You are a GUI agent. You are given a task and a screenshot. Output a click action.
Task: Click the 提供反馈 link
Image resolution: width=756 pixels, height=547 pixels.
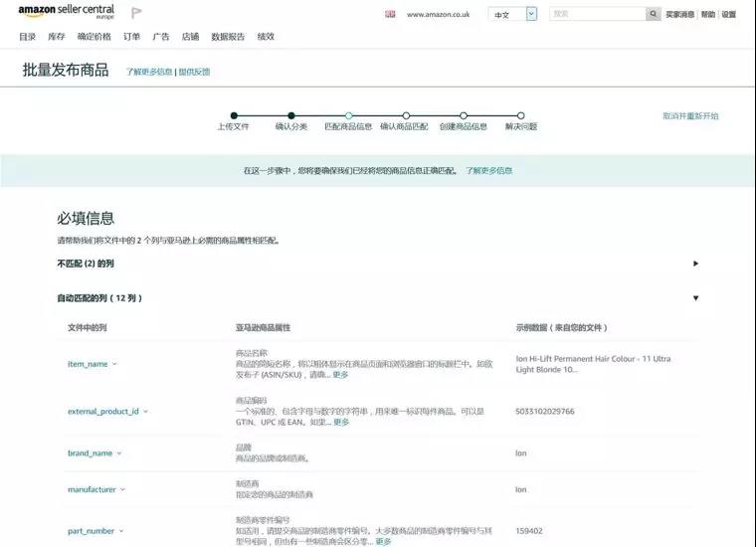[x=194, y=72]
